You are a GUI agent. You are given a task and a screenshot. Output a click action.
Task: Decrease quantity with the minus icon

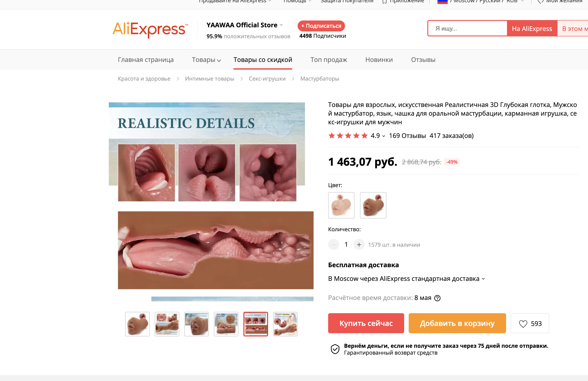click(333, 245)
